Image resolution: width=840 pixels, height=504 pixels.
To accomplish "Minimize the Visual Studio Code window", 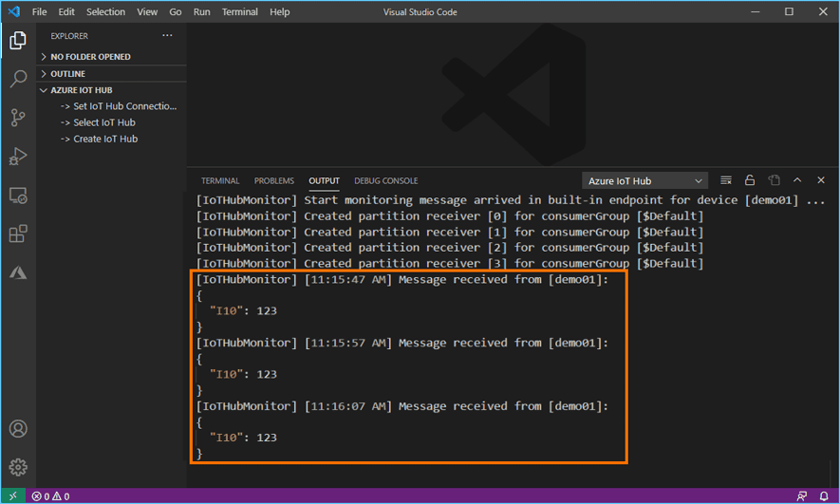I will 756,11.
